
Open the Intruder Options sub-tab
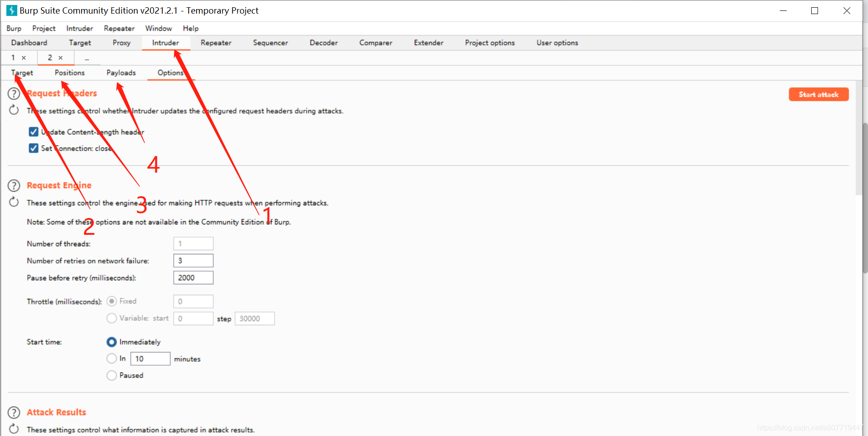tap(171, 73)
